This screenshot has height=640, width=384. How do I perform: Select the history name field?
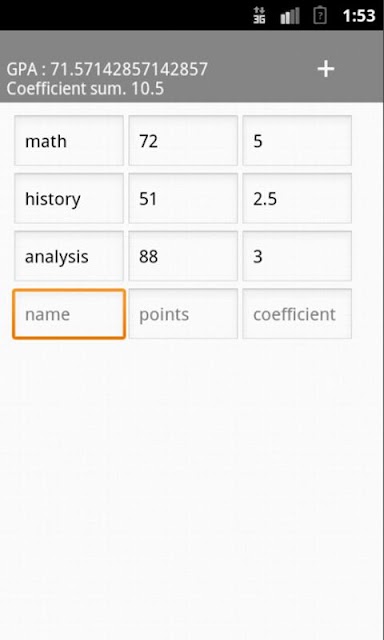(x=69, y=198)
